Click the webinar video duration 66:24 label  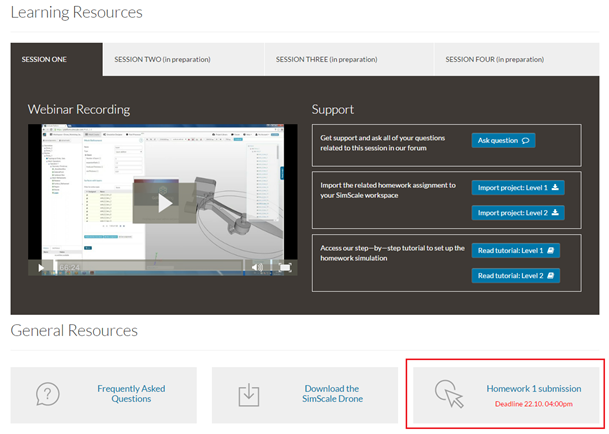click(x=70, y=268)
